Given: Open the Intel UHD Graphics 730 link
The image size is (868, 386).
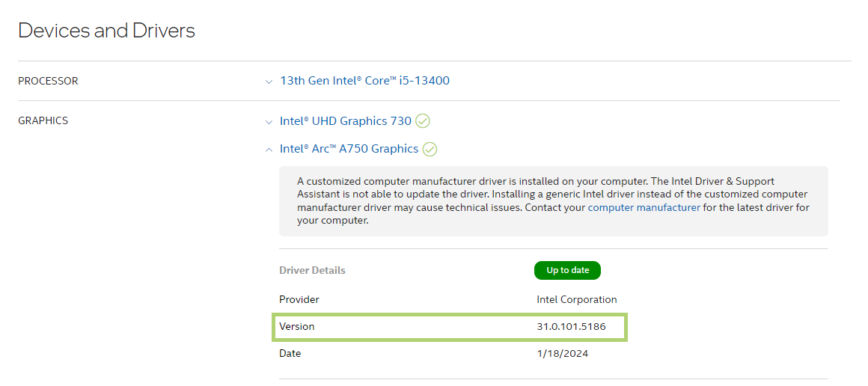Looking at the screenshot, I should click(x=345, y=121).
